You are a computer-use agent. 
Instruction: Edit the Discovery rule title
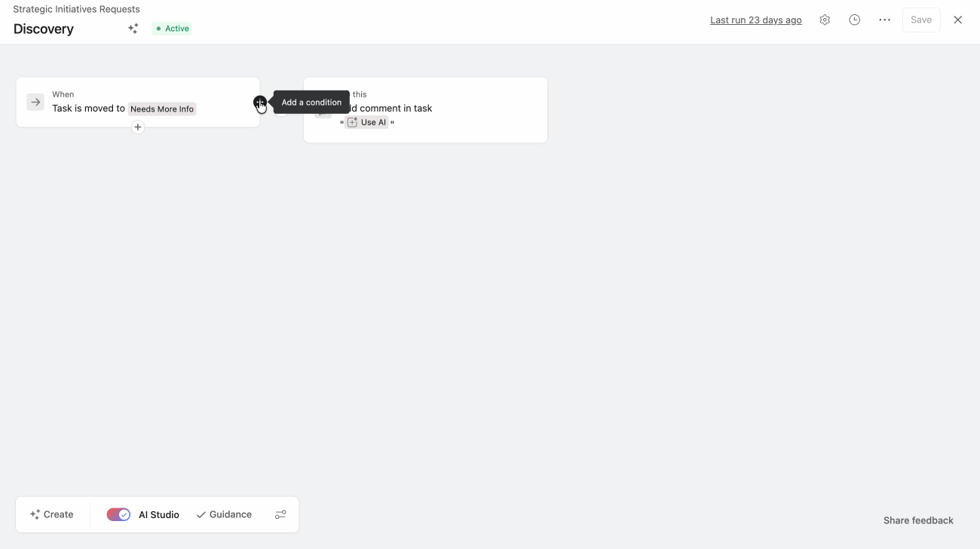tap(44, 29)
